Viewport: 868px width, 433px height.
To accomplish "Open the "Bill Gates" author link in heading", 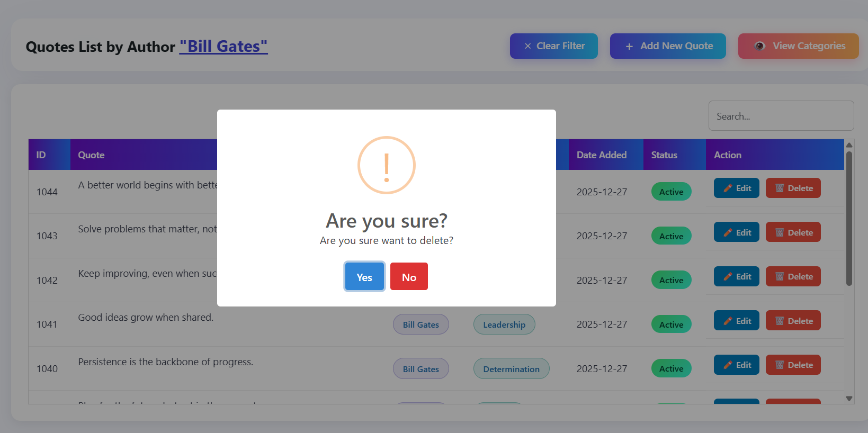I will point(223,47).
